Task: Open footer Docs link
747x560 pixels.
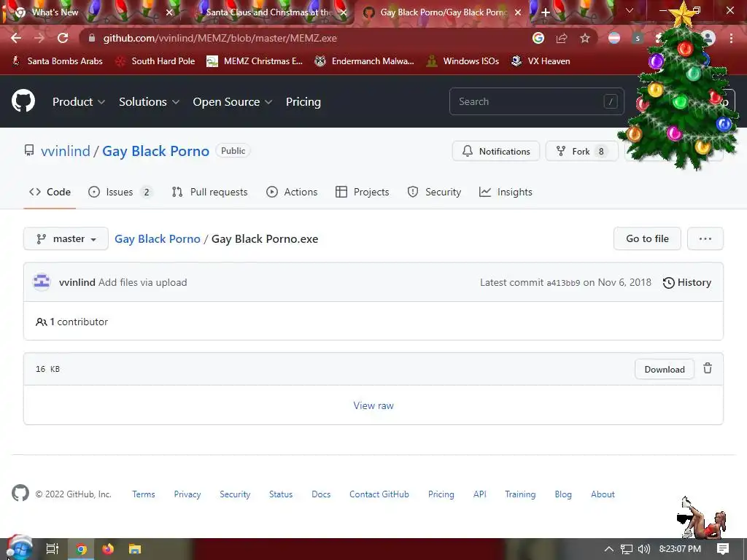Action: click(x=321, y=494)
